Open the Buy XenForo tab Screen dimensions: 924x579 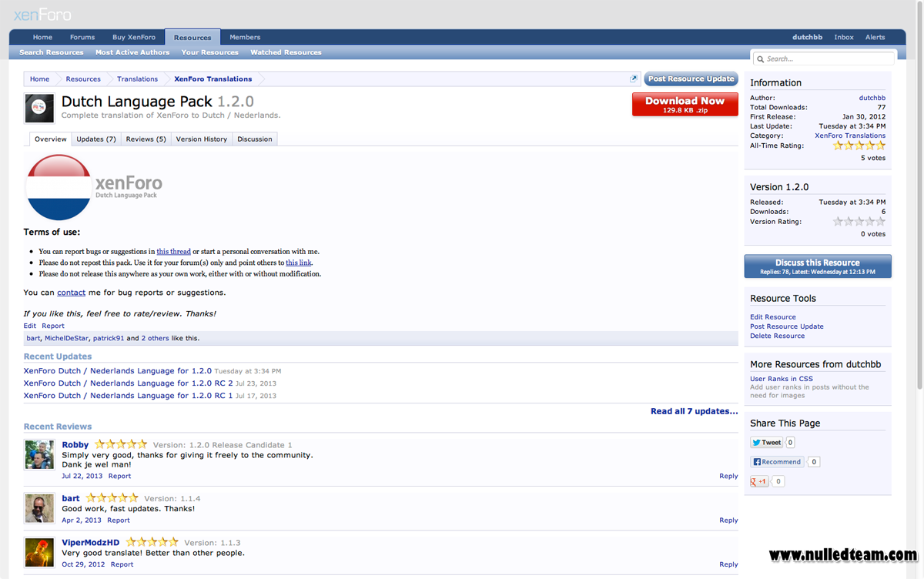(134, 37)
